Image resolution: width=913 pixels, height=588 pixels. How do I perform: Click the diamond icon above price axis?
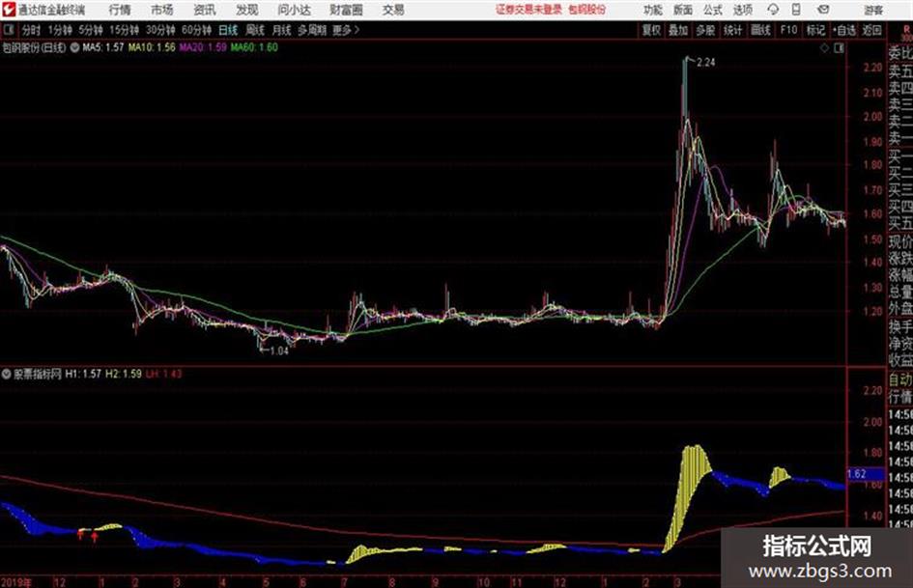point(824,48)
